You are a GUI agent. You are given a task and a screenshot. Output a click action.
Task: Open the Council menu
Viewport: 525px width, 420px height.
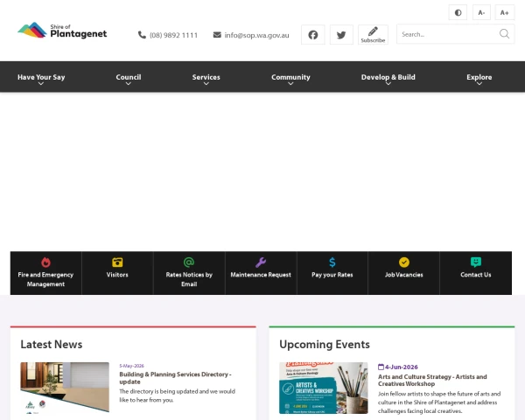click(x=129, y=77)
